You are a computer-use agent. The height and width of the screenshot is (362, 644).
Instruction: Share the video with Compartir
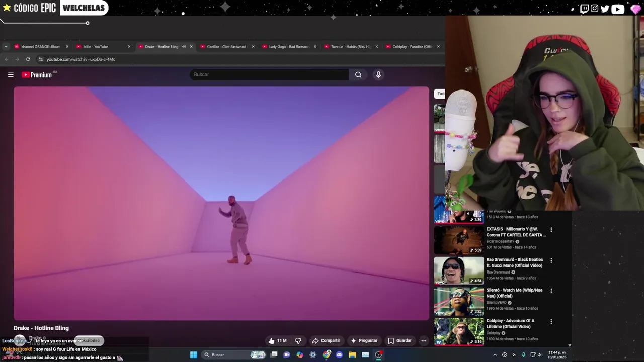click(x=326, y=341)
